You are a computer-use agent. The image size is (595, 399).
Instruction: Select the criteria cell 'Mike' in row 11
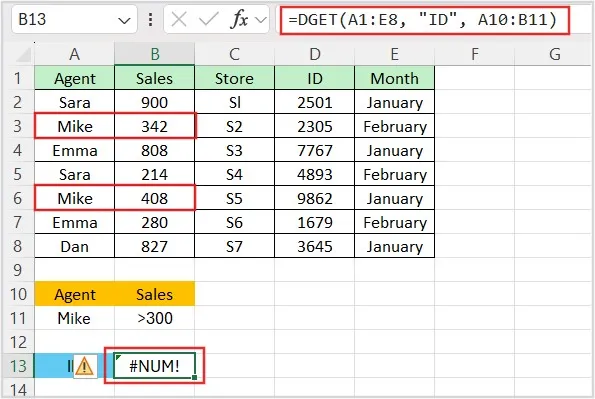(x=74, y=318)
